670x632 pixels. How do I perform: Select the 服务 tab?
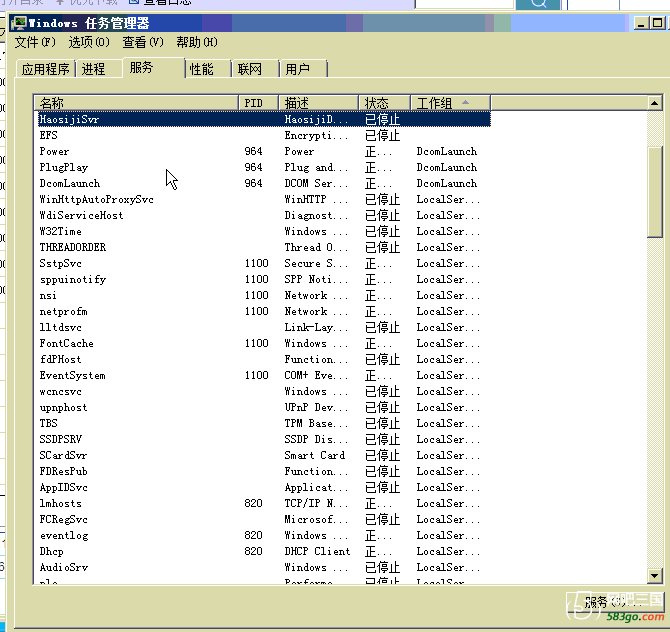coord(153,68)
